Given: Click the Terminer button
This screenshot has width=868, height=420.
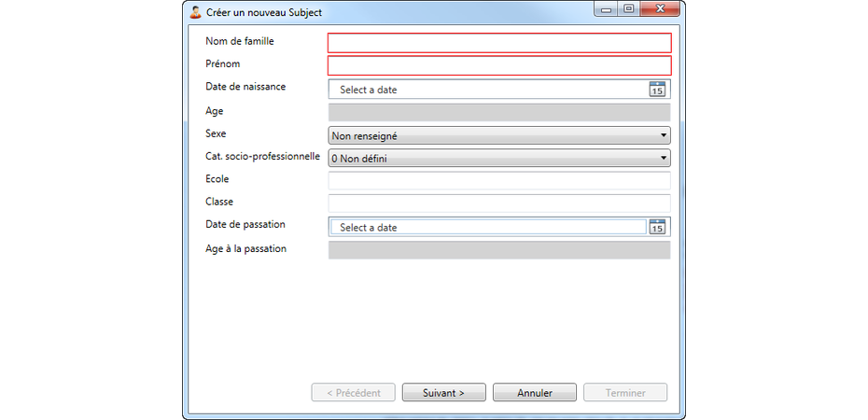Looking at the screenshot, I should pos(625,393).
